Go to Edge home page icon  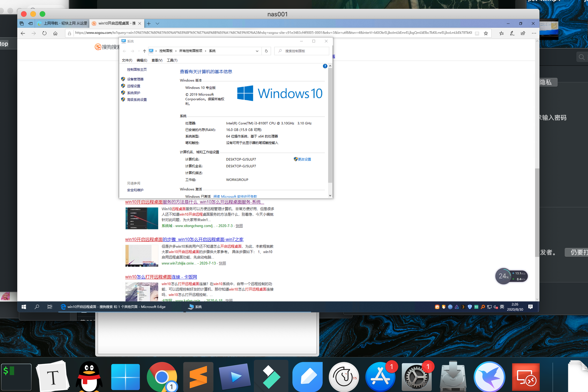[55, 33]
